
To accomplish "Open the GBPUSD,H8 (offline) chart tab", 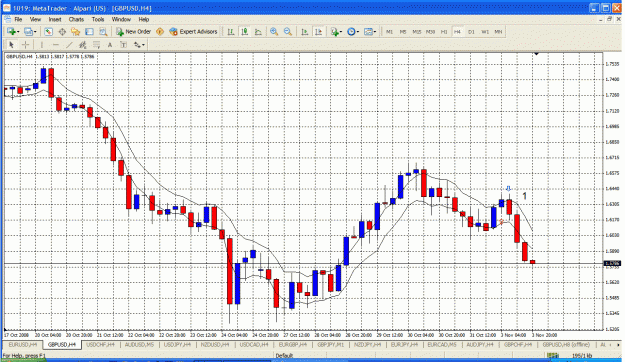I will (566, 344).
